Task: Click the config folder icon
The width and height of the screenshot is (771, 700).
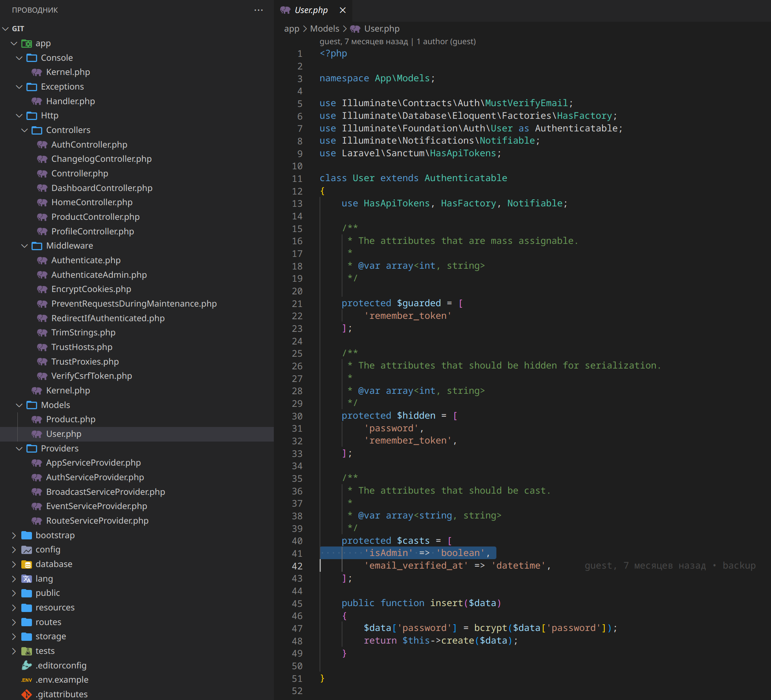Action: (x=26, y=550)
